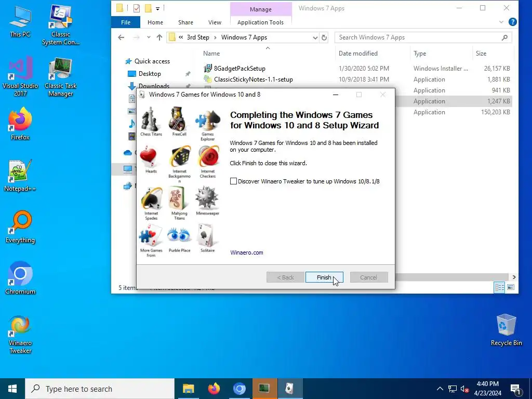The image size is (532, 399).
Task: Select Visual Studio 2017 desktop shortcut
Action: (20, 76)
